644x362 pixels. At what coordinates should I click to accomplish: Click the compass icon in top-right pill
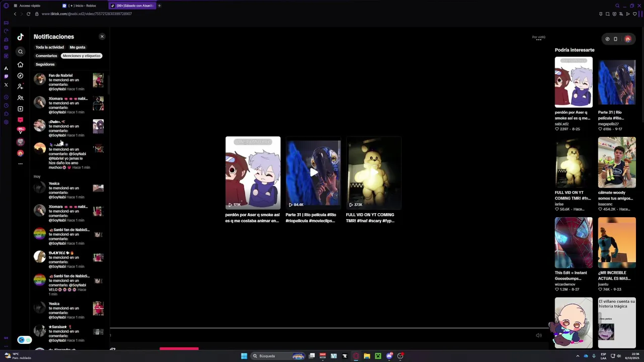[x=607, y=39]
